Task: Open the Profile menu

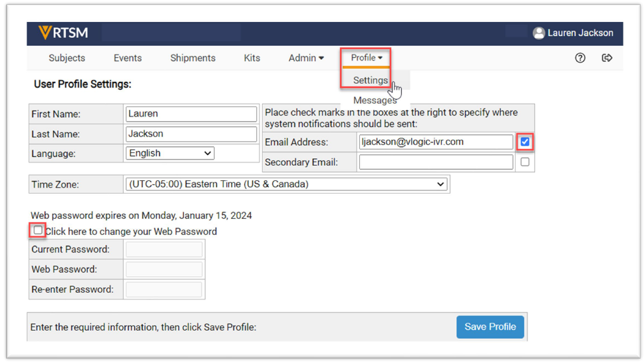Action: point(367,58)
